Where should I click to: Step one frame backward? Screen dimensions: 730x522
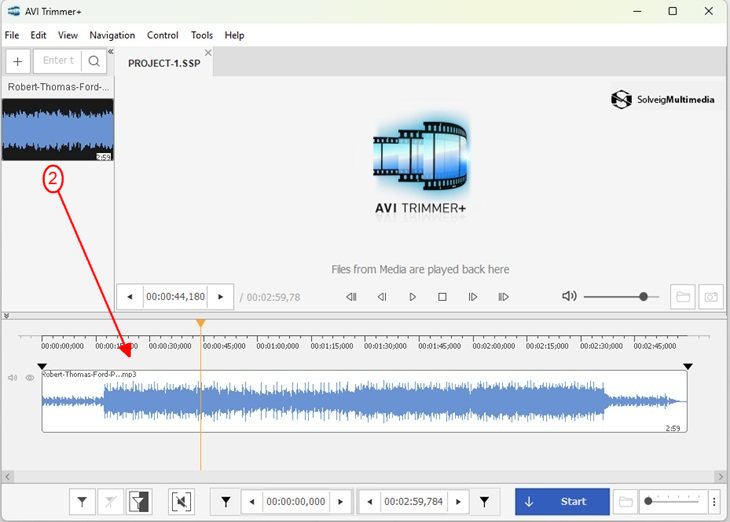[382, 297]
